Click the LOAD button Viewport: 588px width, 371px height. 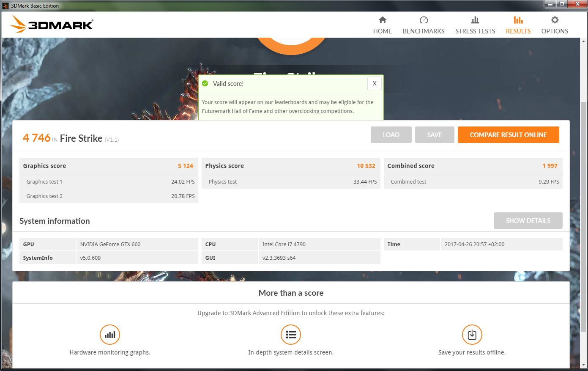pyautogui.click(x=391, y=135)
